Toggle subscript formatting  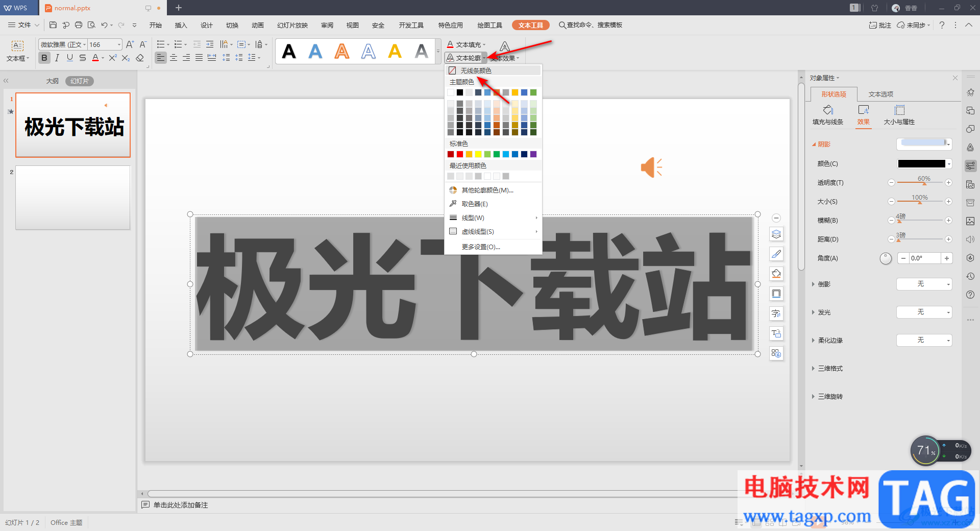click(x=126, y=58)
